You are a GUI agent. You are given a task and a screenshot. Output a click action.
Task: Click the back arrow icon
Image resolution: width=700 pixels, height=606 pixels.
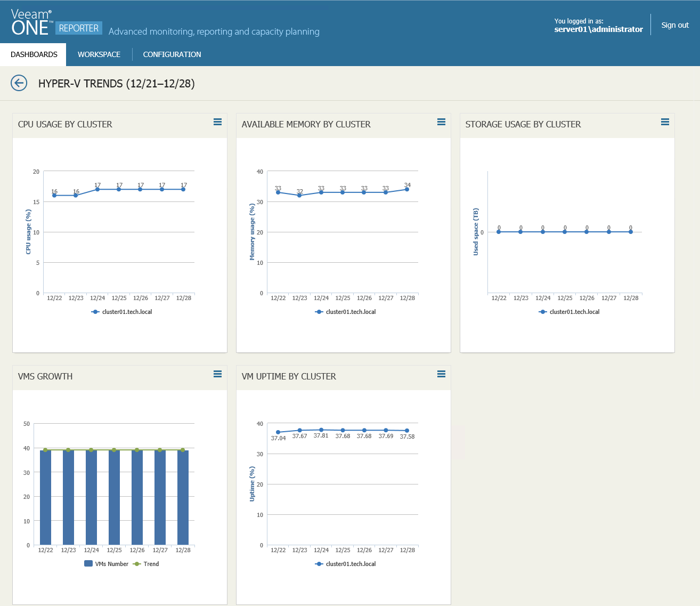pyautogui.click(x=19, y=83)
